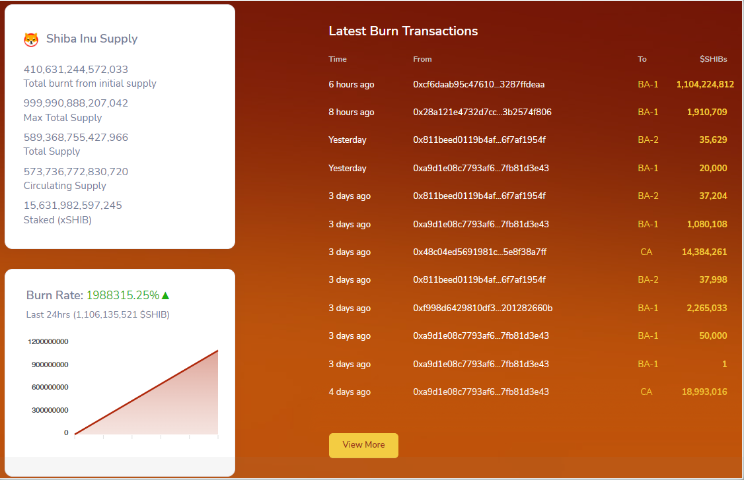The height and width of the screenshot is (480, 744).
Task: Click the 300000000 axis label on chart
Action: point(50,410)
